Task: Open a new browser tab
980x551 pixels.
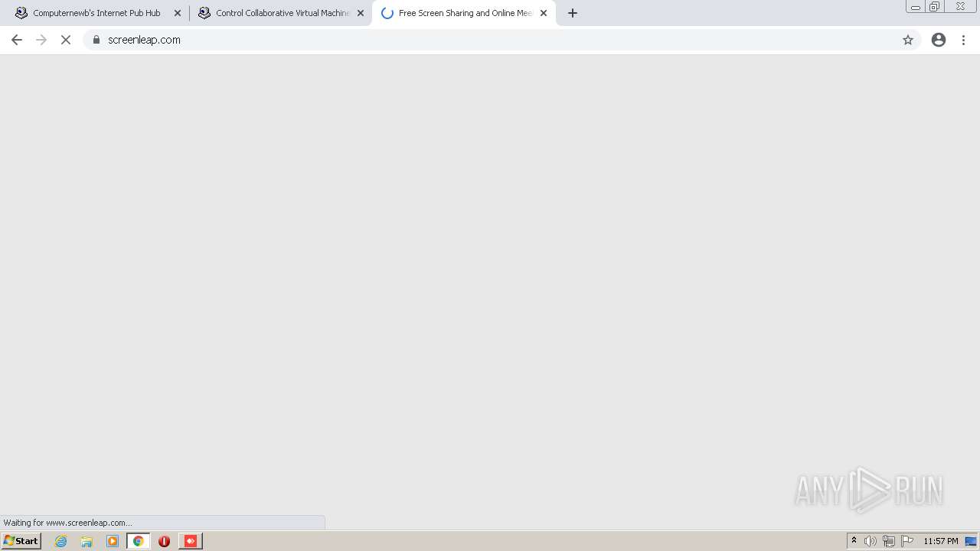Action: coord(573,13)
